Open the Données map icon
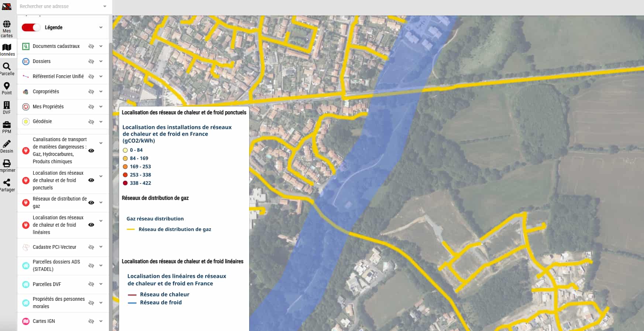This screenshot has height=331, width=644. coord(7,48)
